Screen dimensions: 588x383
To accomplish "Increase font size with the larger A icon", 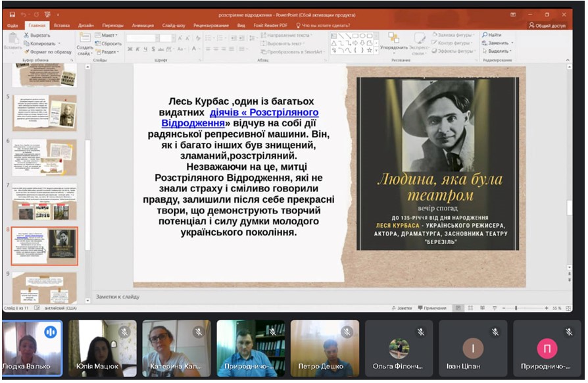I will [180, 38].
